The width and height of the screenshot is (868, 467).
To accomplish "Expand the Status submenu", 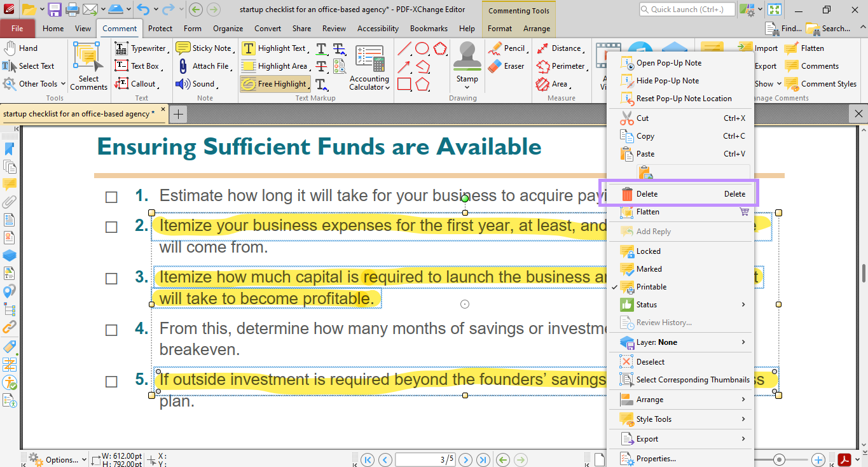I will click(646, 304).
